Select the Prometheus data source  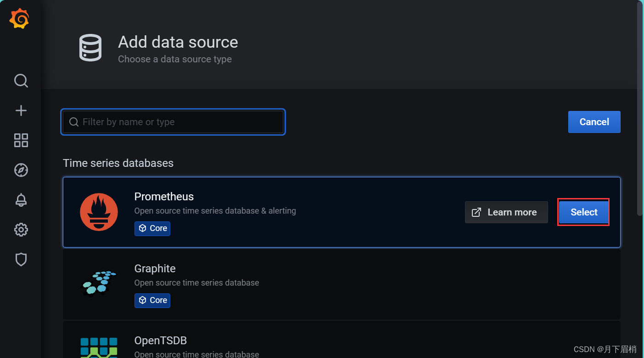[x=584, y=212]
